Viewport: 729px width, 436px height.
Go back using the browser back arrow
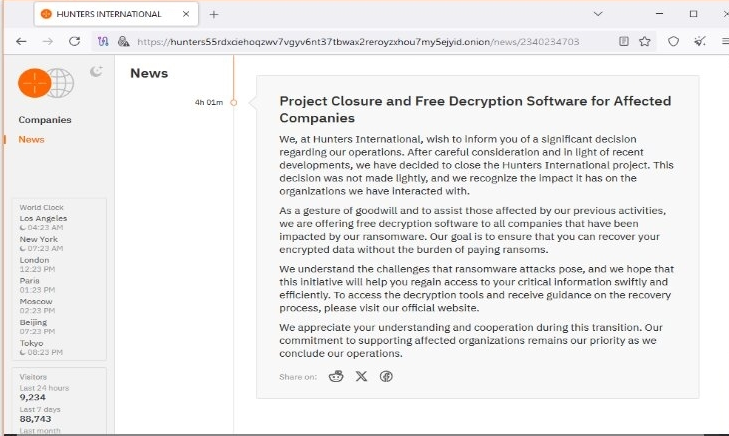[x=21, y=41]
